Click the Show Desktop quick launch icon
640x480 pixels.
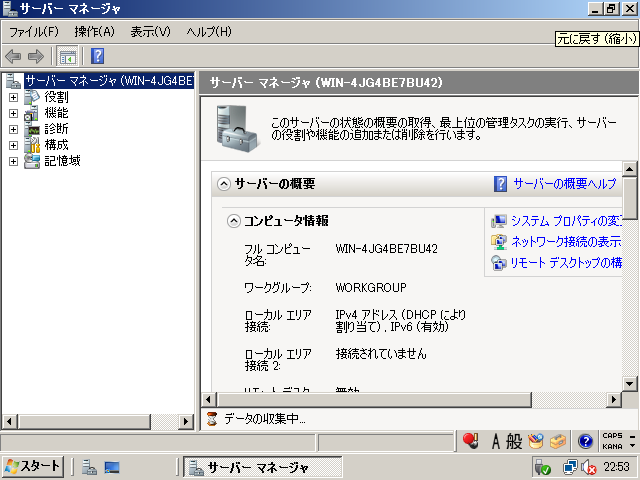coord(111,467)
